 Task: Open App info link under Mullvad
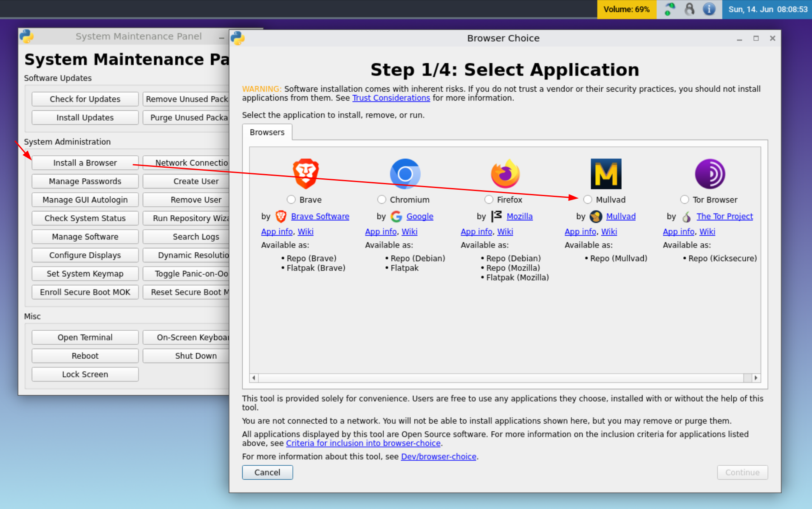pyautogui.click(x=580, y=232)
